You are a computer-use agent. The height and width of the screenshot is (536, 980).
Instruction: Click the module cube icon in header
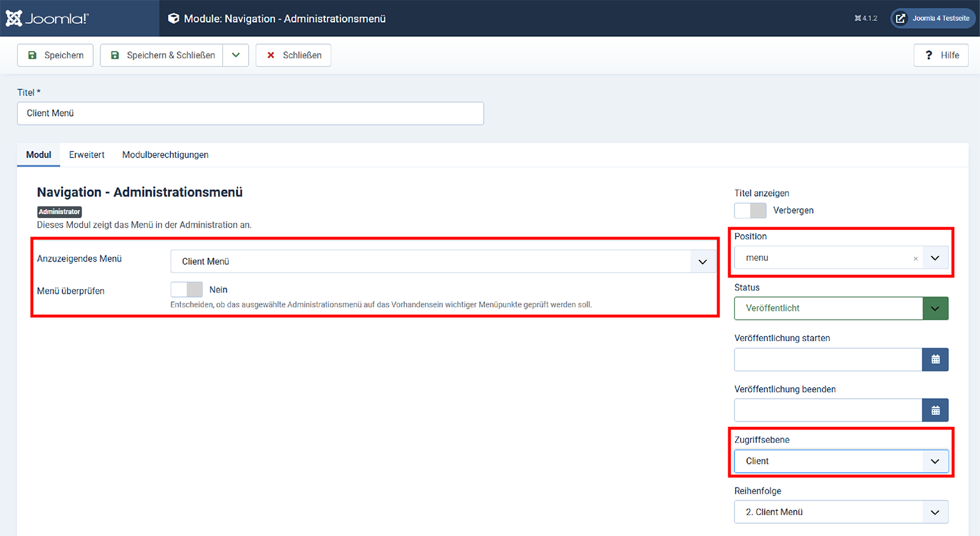[173, 18]
